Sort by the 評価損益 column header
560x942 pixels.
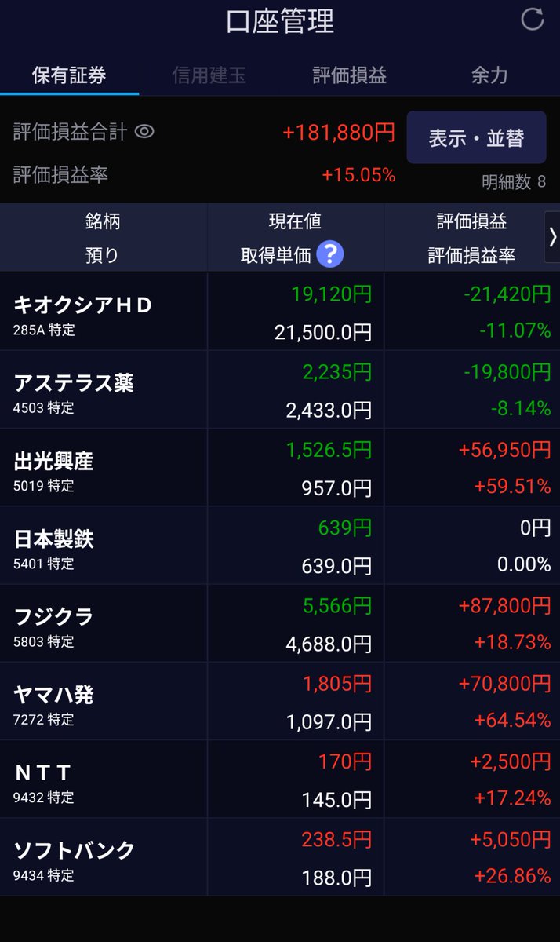click(471, 221)
